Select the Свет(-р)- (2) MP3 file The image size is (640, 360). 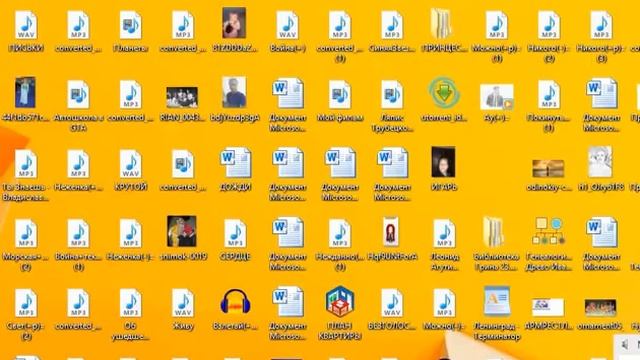pyautogui.click(x=26, y=303)
